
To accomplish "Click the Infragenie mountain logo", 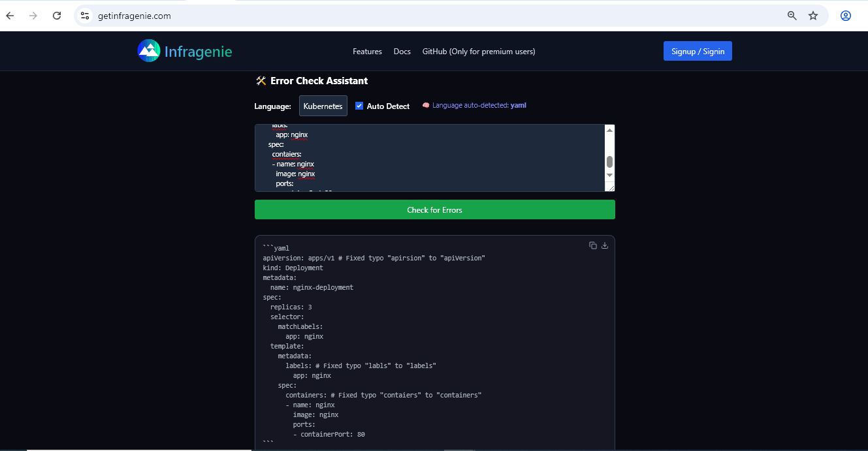I will (149, 51).
